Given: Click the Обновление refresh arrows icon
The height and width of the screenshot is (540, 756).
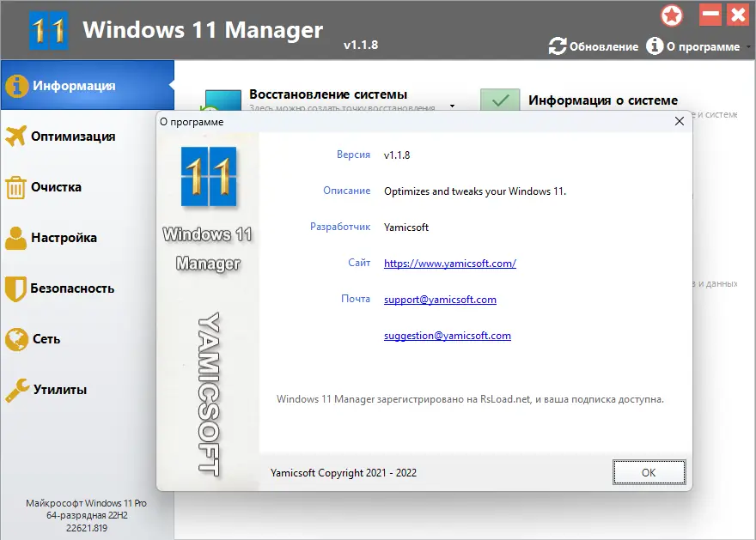Looking at the screenshot, I should pyautogui.click(x=558, y=46).
